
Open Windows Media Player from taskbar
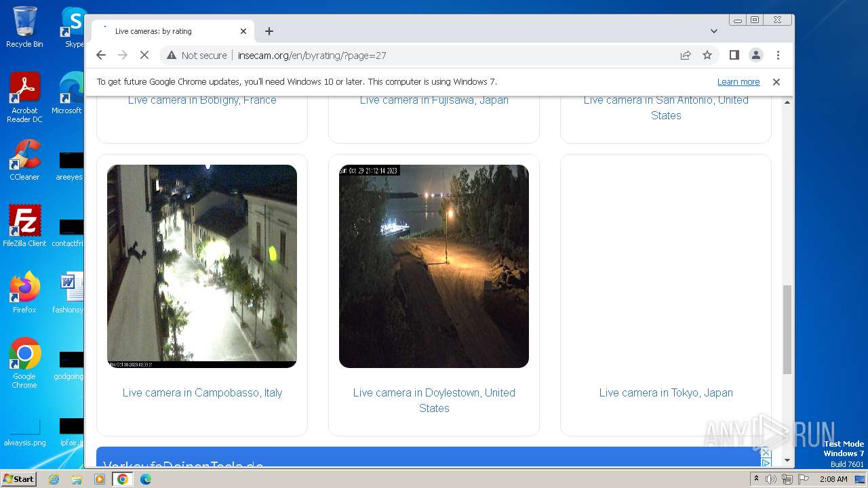pyautogui.click(x=100, y=479)
